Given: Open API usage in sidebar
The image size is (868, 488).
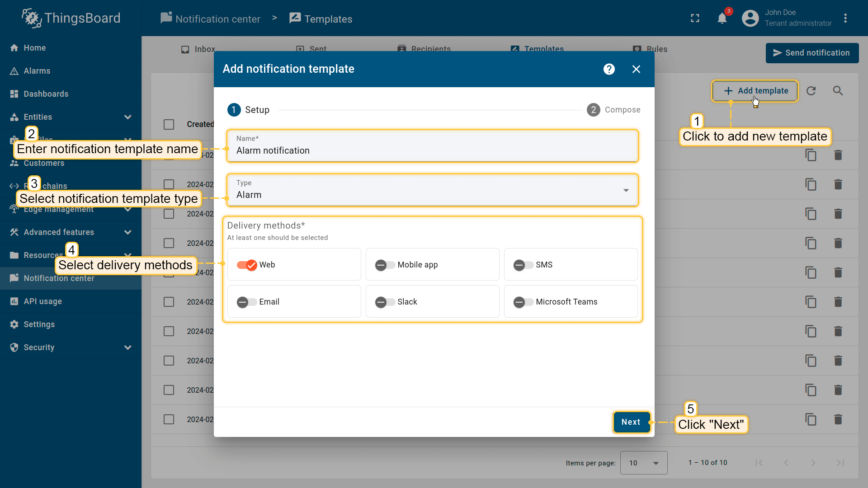Looking at the screenshot, I should click(42, 301).
